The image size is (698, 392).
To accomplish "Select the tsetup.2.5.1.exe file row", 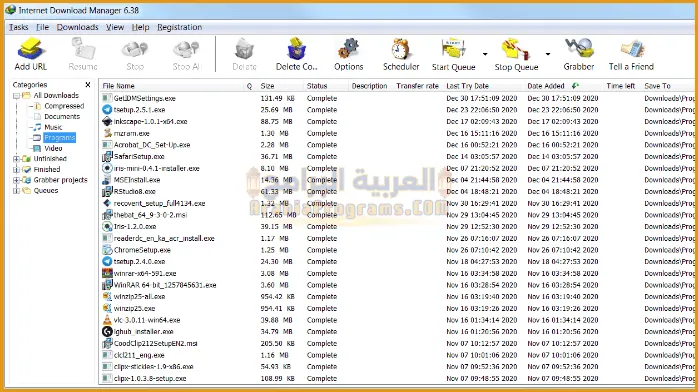I will pyautogui.click(x=398, y=110).
